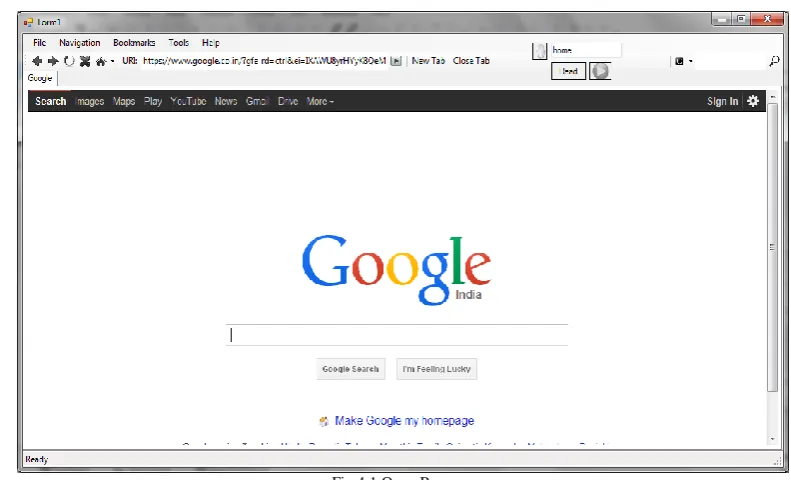Click the play button next to Head
This screenshot has width=791, height=480.
coord(600,71)
